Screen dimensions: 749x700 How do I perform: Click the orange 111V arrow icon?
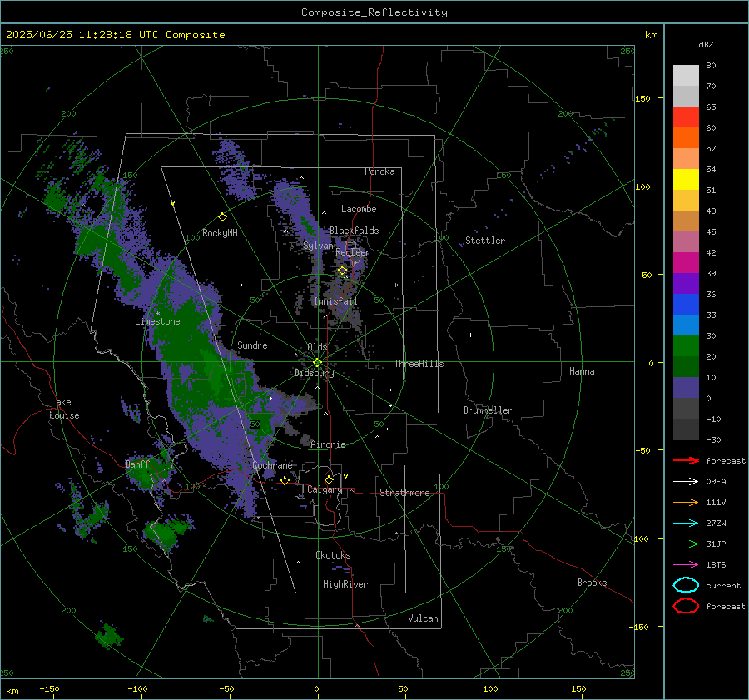pyautogui.click(x=686, y=502)
